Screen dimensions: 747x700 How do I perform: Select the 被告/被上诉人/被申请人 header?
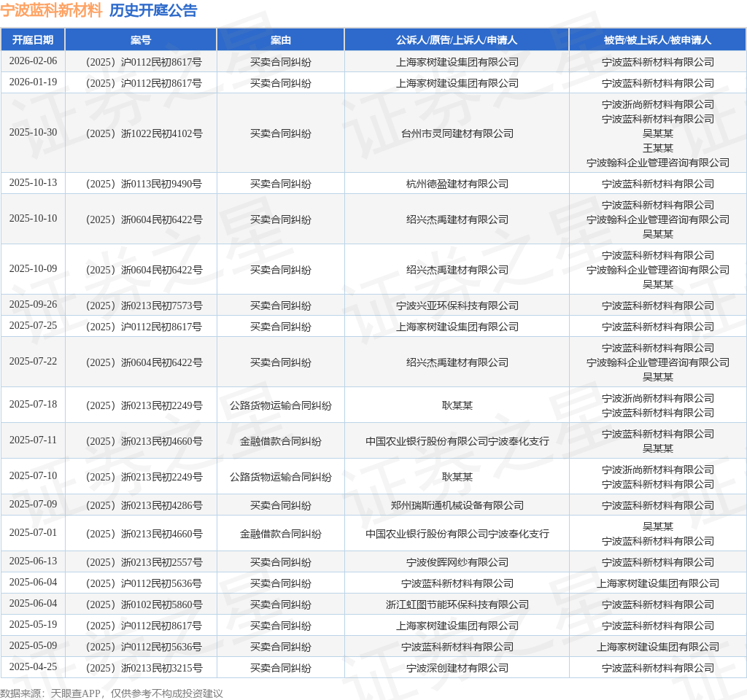[x=657, y=40]
